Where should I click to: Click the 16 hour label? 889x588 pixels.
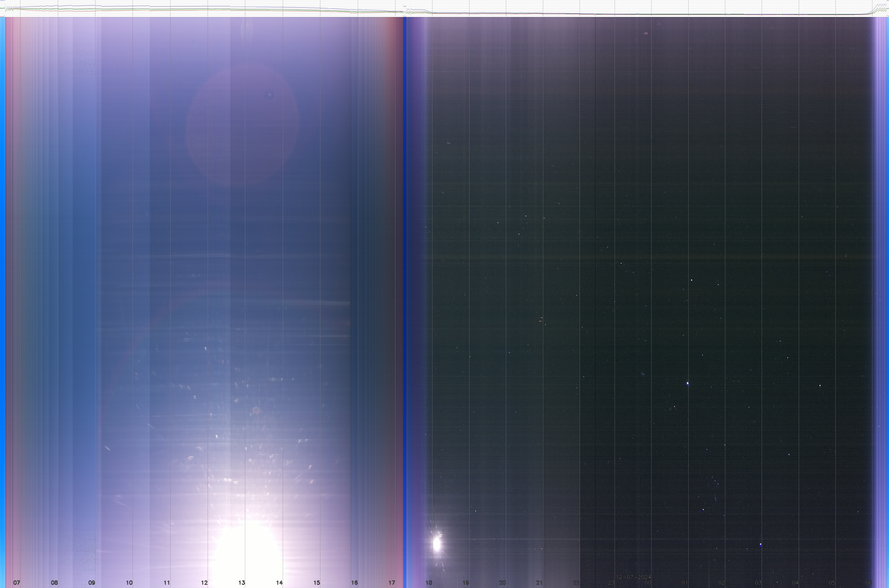354,582
